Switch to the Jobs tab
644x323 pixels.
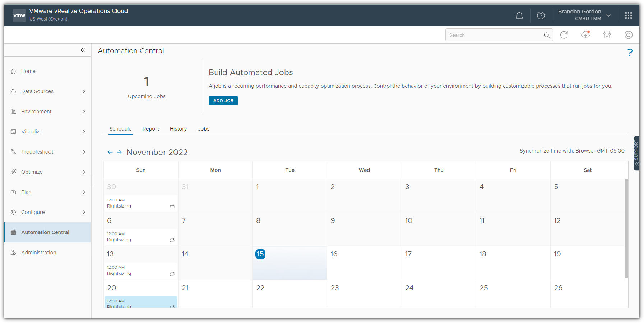pos(204,129)
